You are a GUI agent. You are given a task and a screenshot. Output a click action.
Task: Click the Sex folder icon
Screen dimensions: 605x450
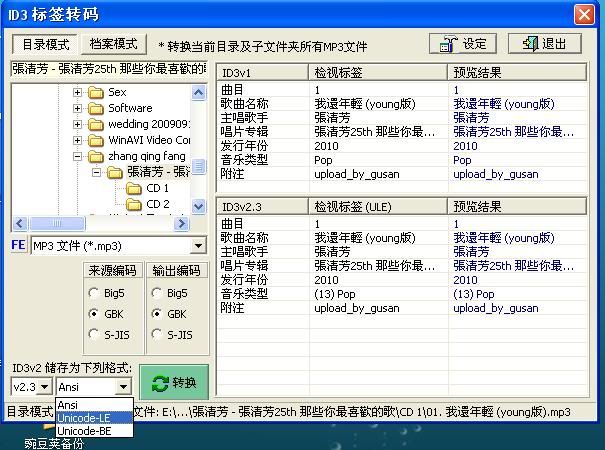(96, 93)
